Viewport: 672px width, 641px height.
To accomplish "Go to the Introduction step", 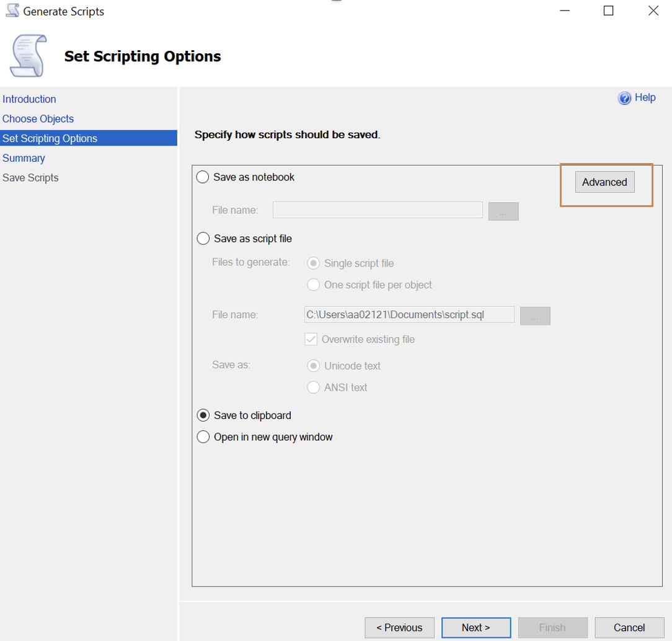I will tap(29, 99).
